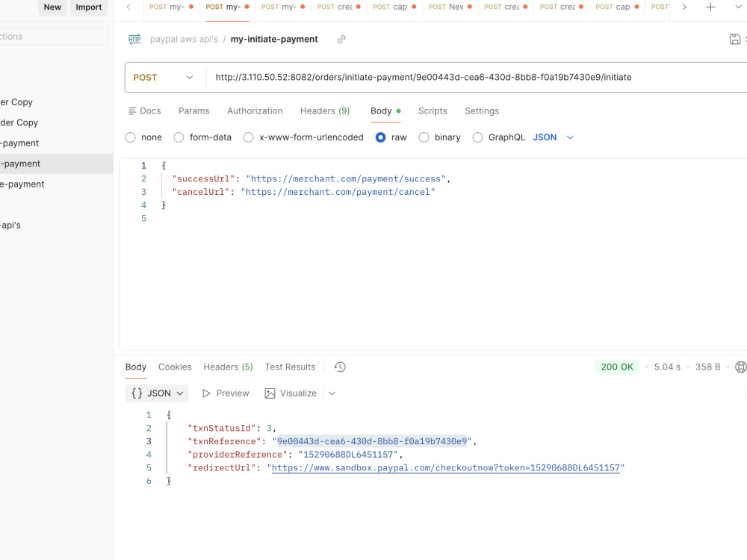Image resolution: width=747 pixels, height=560 pixels.
Task: Click the Import button
Action: coord(89,7)
